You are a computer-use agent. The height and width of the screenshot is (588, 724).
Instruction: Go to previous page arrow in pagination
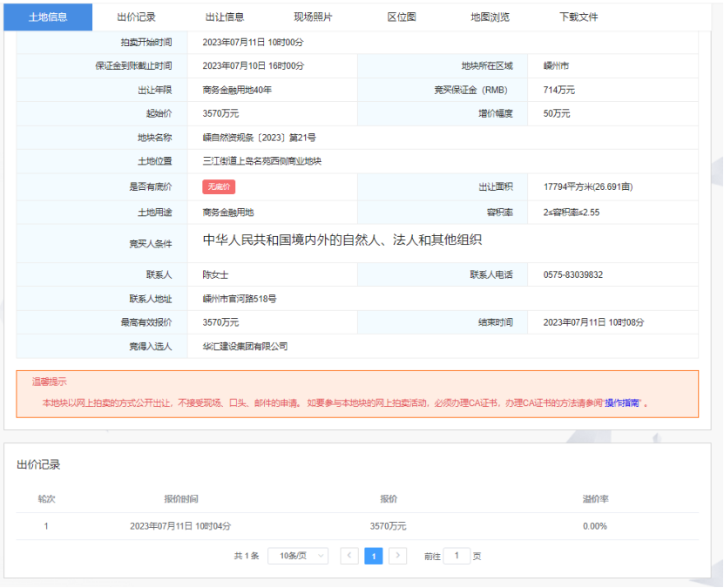349,556
